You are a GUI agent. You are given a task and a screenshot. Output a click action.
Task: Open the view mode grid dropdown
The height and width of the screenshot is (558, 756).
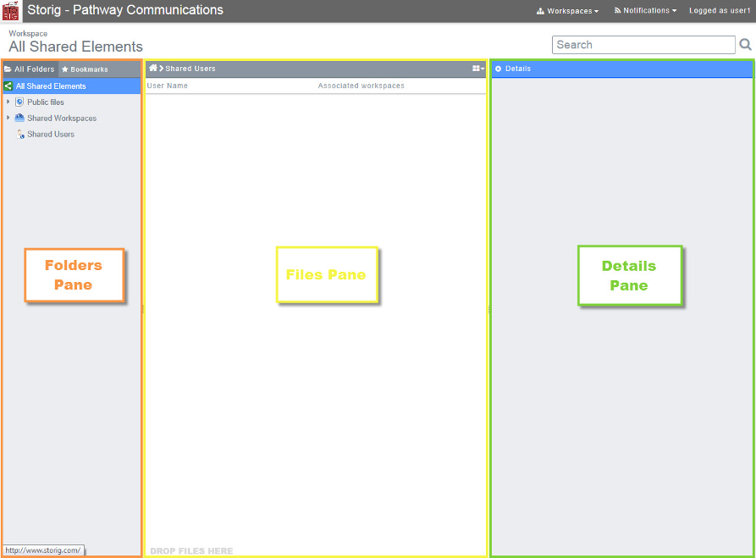pos(478,69)
